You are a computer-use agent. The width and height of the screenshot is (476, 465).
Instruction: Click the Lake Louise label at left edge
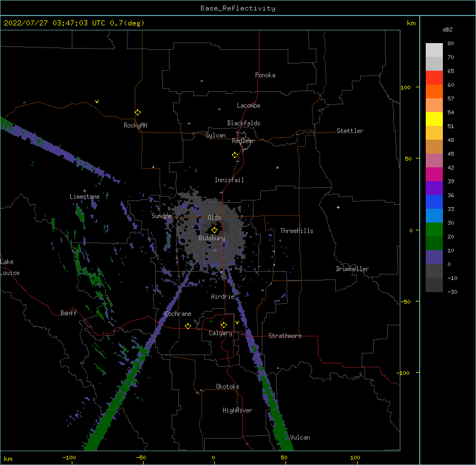(x=10, y=267)
